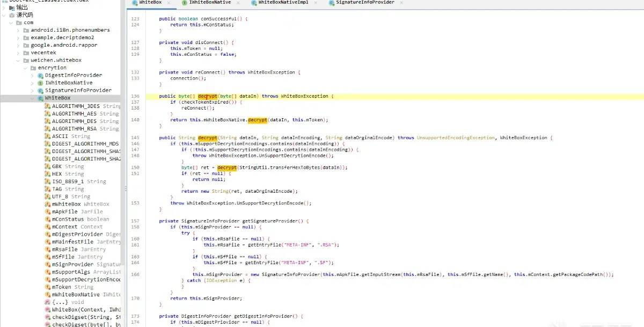Click method icon beside checkDigset(String
Image resolution: width=644 pixels, height=327 pixels.
[47, 317]
